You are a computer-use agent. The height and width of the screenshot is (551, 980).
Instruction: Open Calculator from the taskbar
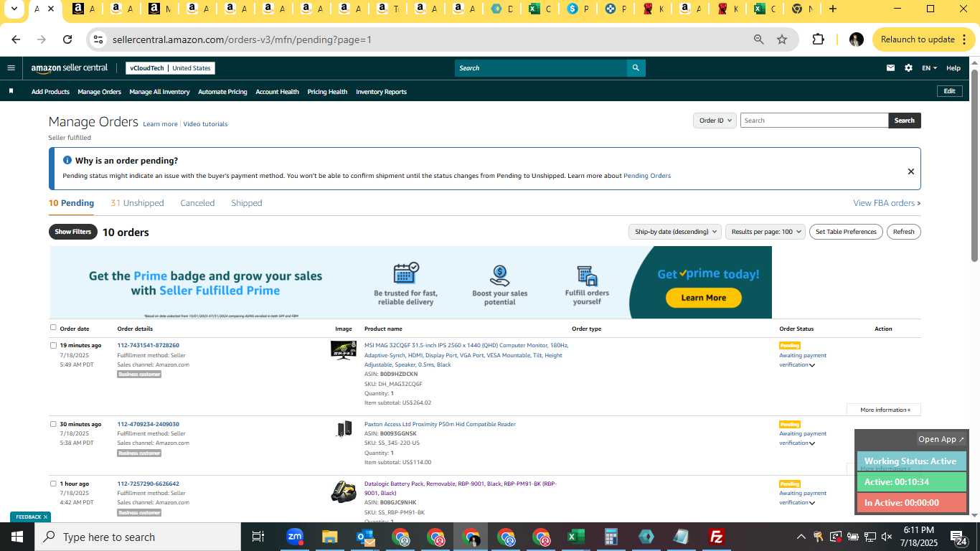click(611, 537)
